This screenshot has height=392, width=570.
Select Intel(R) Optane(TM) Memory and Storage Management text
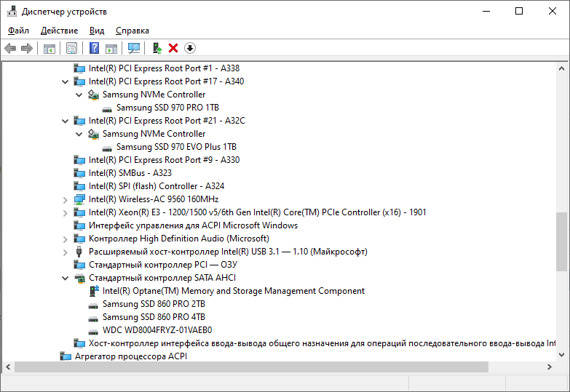pyautogui.click(x=234, y=291)
